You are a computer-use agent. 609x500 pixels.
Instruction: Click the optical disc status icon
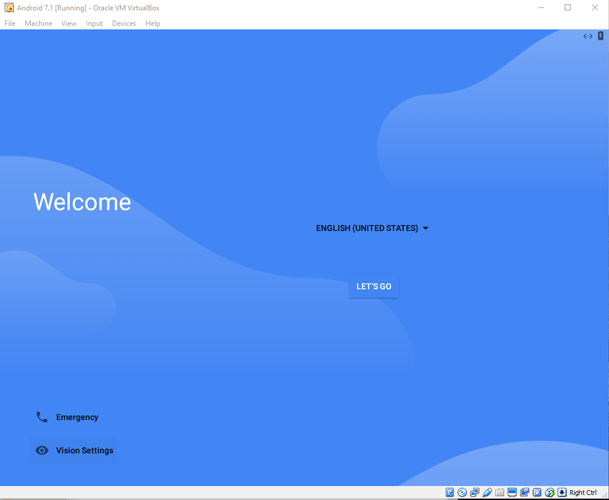[462, 492]
